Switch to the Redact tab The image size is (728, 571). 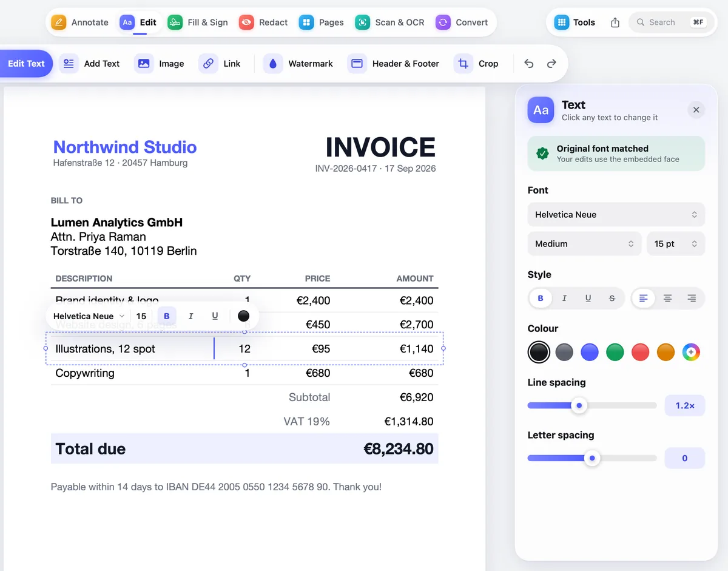tap(263, 22)
